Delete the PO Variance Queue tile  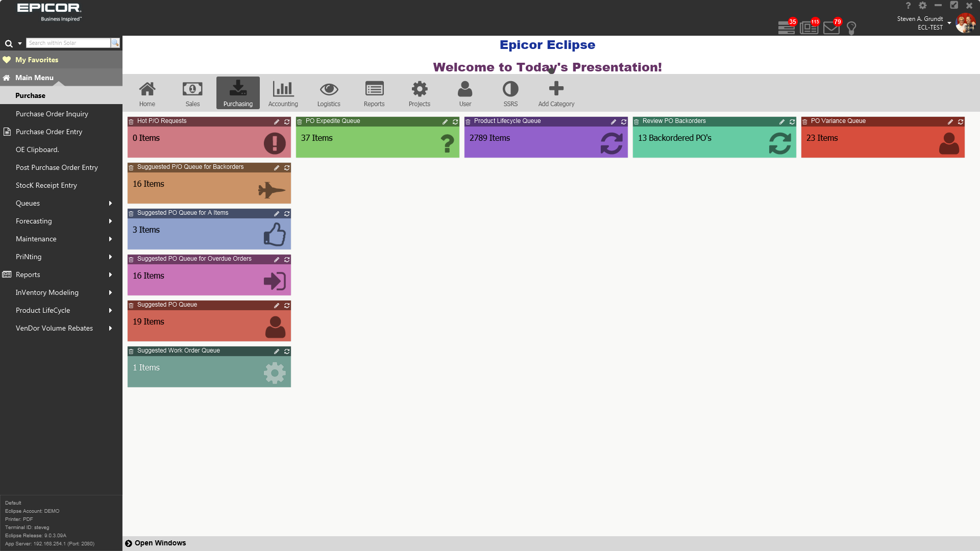click(x=805, y=122)
